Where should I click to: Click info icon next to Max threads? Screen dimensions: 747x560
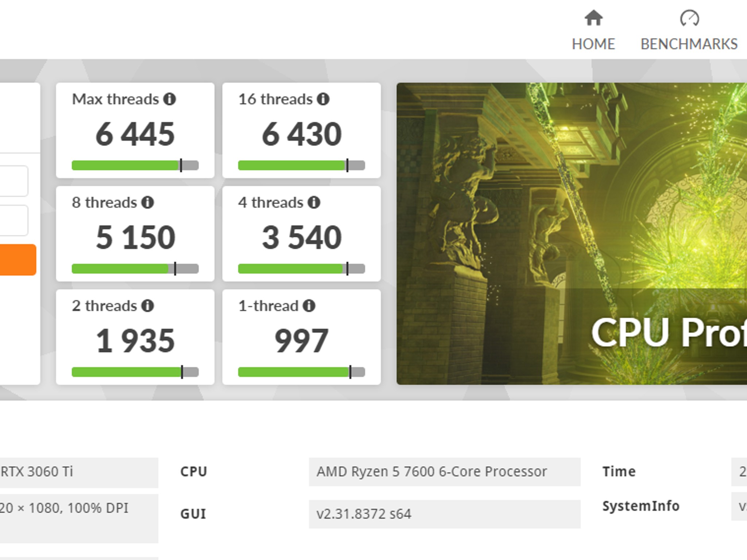pos(170,99)
